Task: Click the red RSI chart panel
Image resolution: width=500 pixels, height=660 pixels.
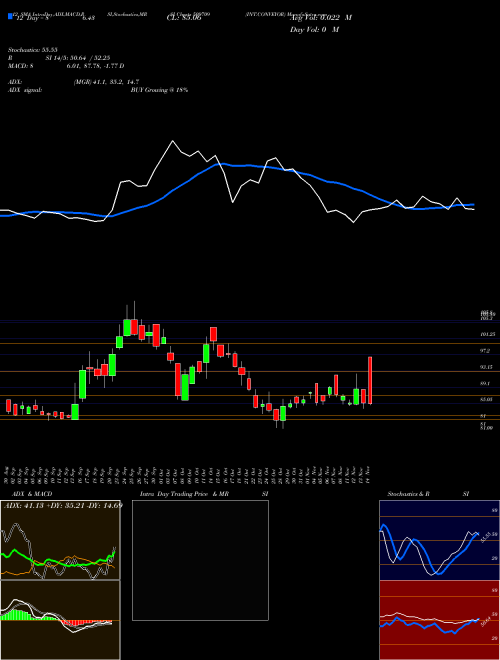Action: pyautogui.click(x=439, y=620)
